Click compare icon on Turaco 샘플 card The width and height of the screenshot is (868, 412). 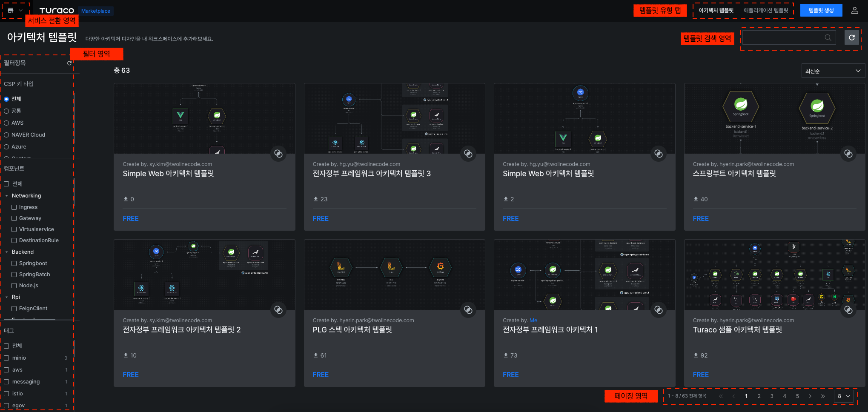click(848, 310)
